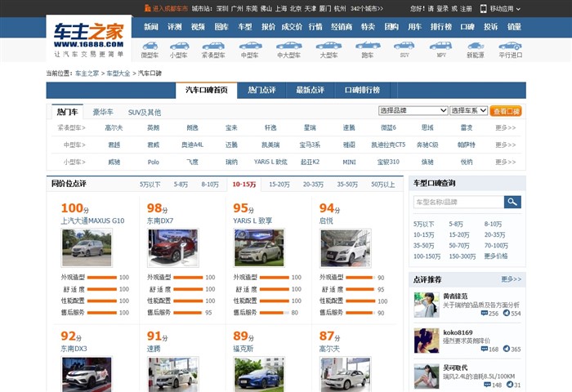Viewport: 572px width, 392px height.
Task: Click 外观造型 rating bar of 启悦
Action: coord(360,278)
